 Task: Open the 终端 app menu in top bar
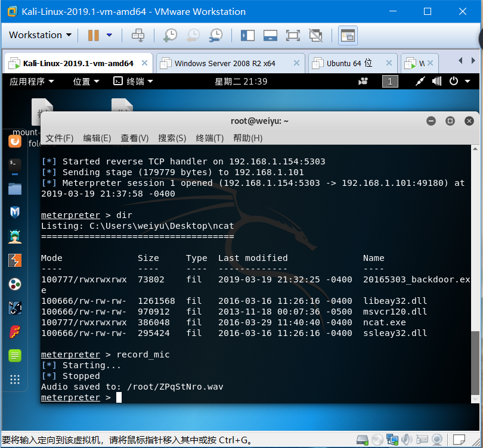133,82
